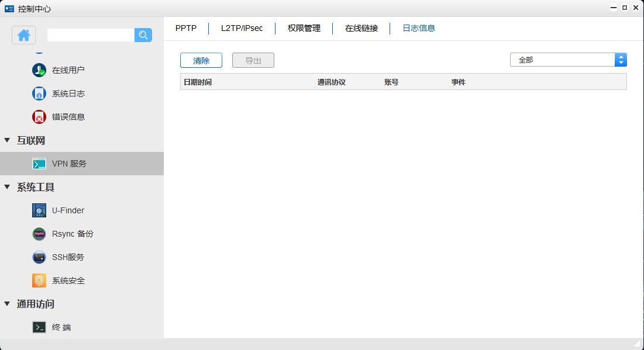Image resolution: width=644 pixels, height=350 pixels.
Task: Launch the 终端 terminal icon
Action: [x=39, y=327]
